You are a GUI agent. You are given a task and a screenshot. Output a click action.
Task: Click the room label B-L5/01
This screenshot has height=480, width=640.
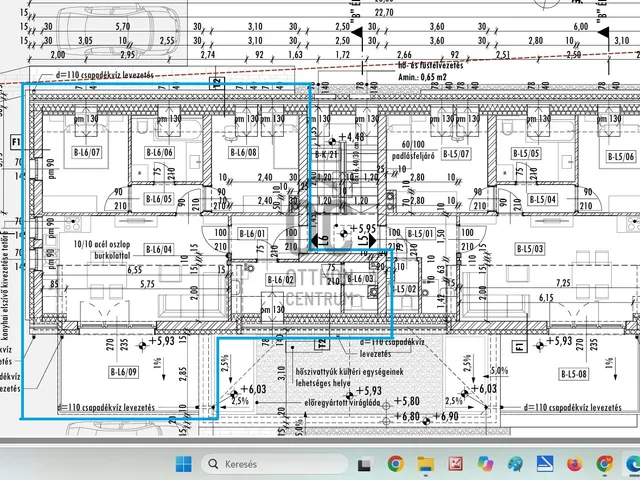click(x=421, y=234)
